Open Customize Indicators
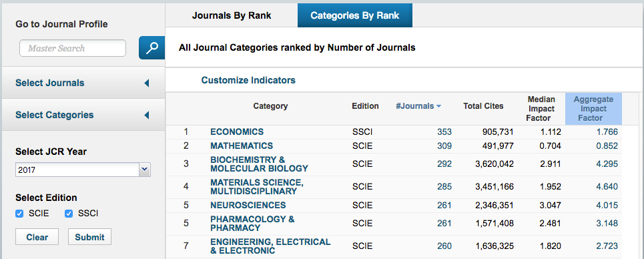 [x=248, y=80]
